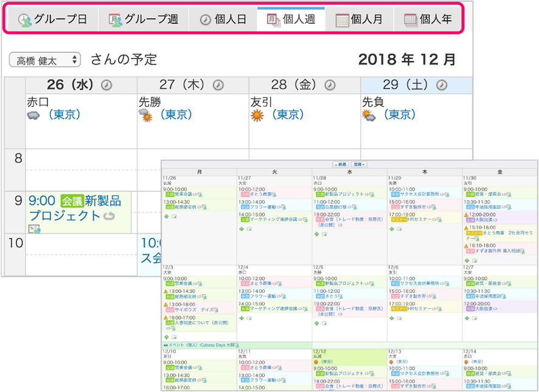Open the 経営・部長会 event on 11/30
539x392 pixels.
pos(488,194)
